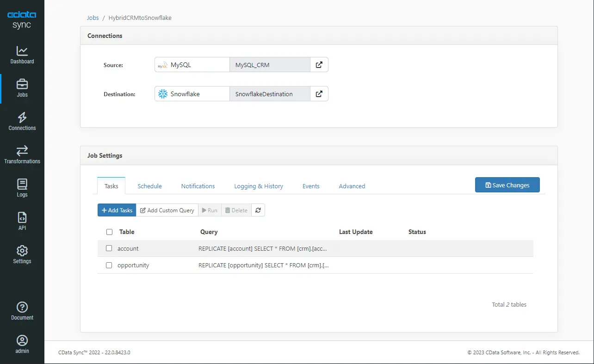The image size is (594, 364).
Task: Check the account table checkbox
Action: click(109, 248)
